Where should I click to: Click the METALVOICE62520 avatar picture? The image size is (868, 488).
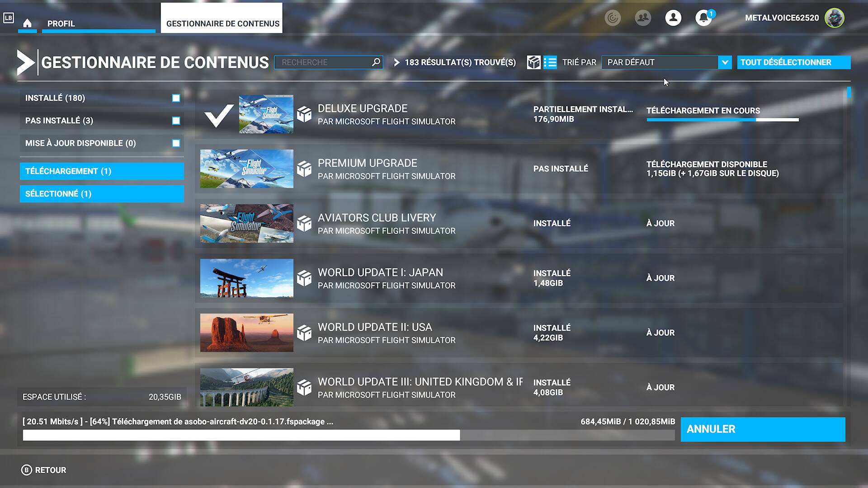(x=834, y=18)
